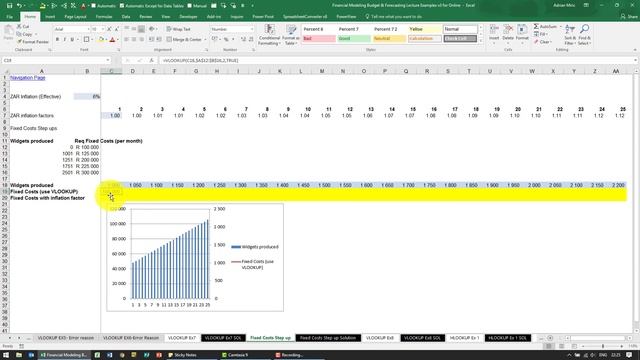Expand the Name Box dropdown arrow
This screenshot has width=640, height=360.
pyautogui.click(x=108, y=60)
